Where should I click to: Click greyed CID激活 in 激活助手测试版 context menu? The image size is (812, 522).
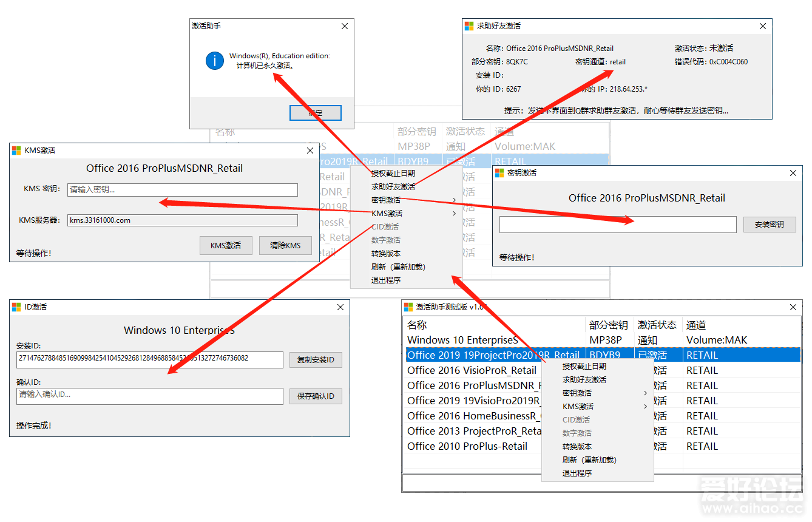(x=576, y=420)
